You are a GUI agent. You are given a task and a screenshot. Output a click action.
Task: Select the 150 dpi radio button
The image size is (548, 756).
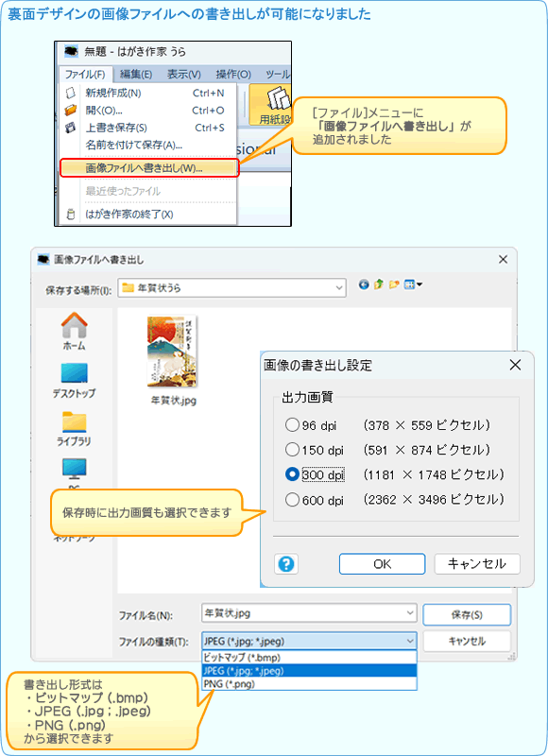coord(292,450)
